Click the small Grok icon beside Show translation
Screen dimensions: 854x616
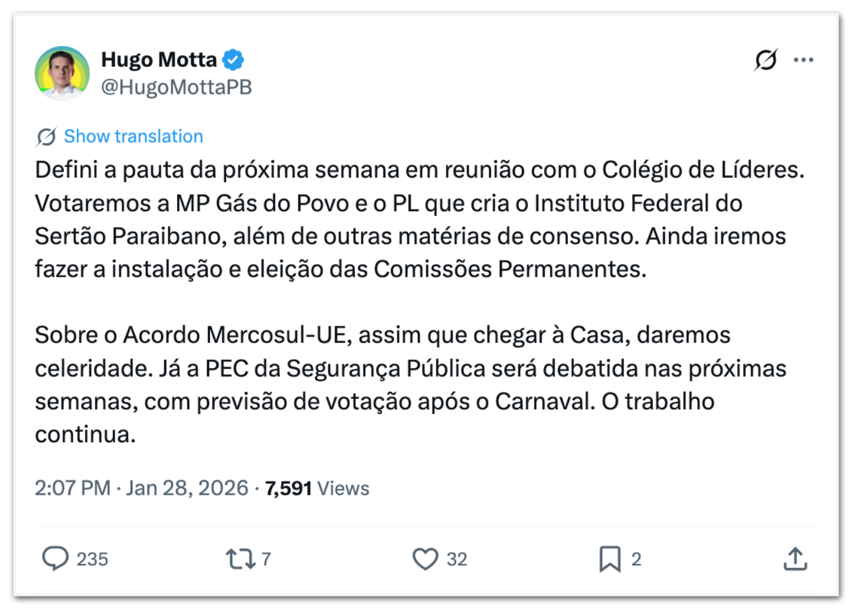point(46,137)
